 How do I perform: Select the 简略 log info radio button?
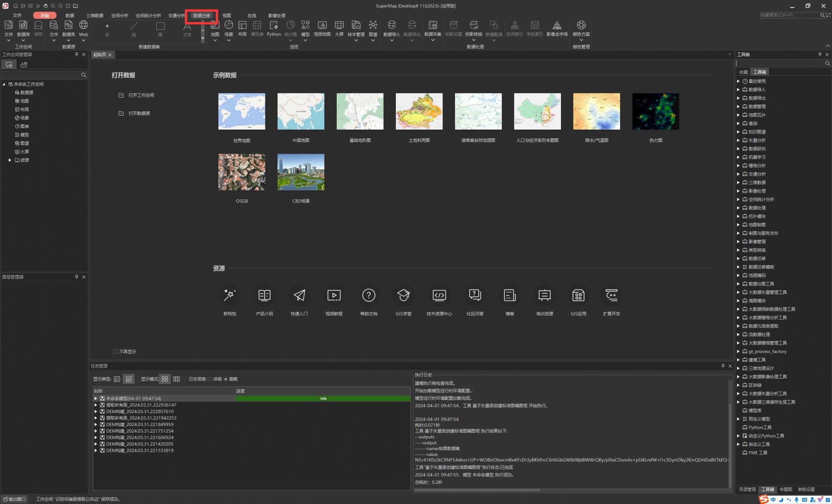[226, 379]
